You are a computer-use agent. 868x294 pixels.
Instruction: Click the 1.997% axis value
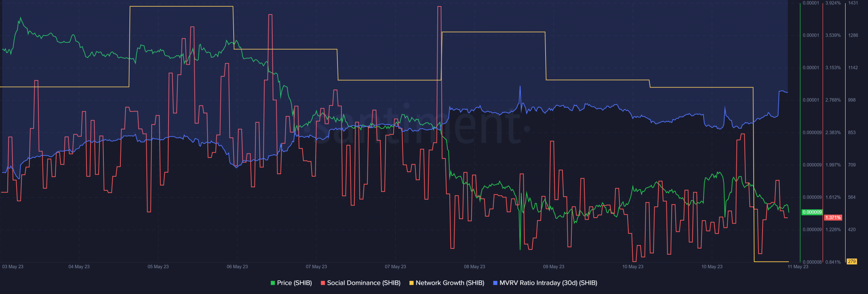833,165
